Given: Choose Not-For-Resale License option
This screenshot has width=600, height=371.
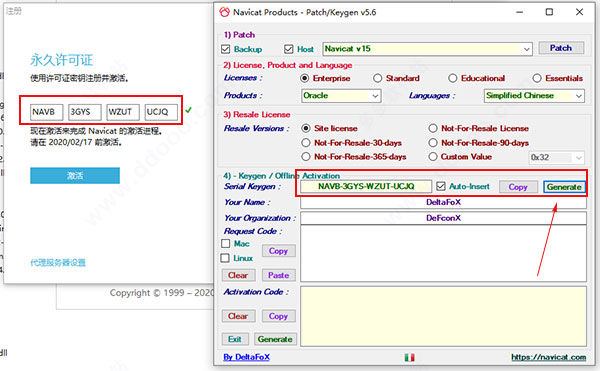Looking at the screenshot, I should point(433,128).
